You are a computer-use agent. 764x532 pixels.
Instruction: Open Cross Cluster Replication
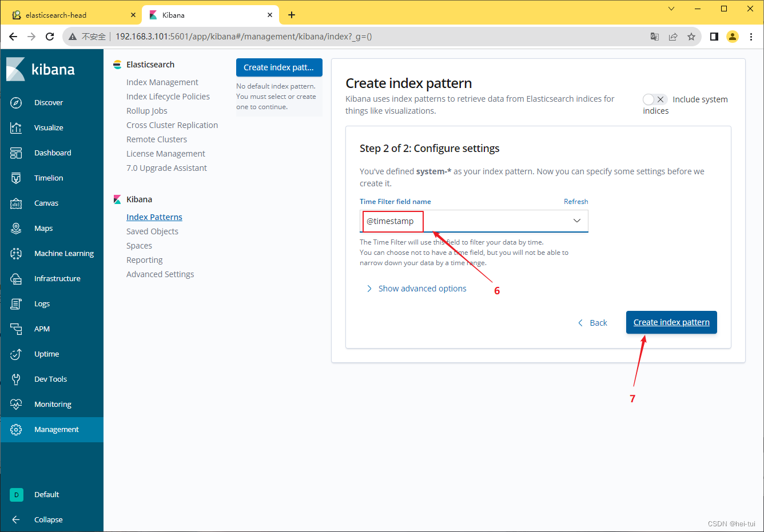click(172, 125)
